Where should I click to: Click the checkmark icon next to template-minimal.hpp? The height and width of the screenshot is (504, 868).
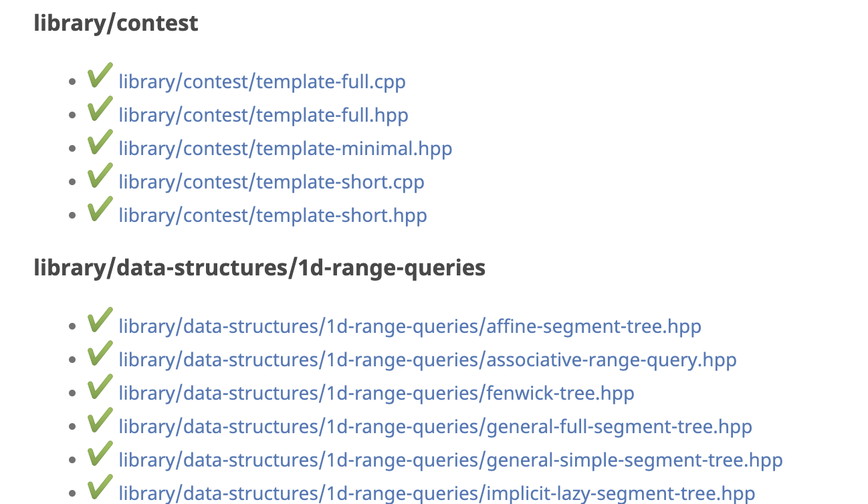(x=99, y=144)
